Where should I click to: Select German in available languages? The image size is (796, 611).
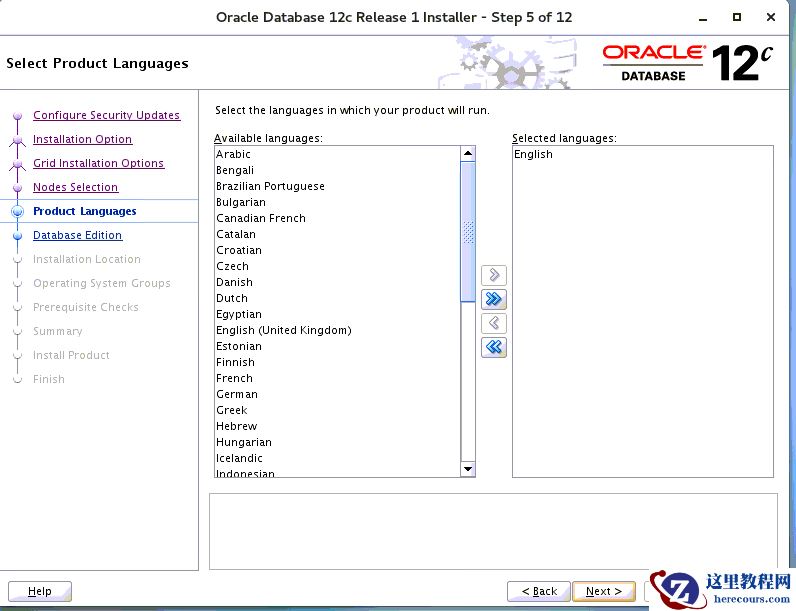coord(337,394)
